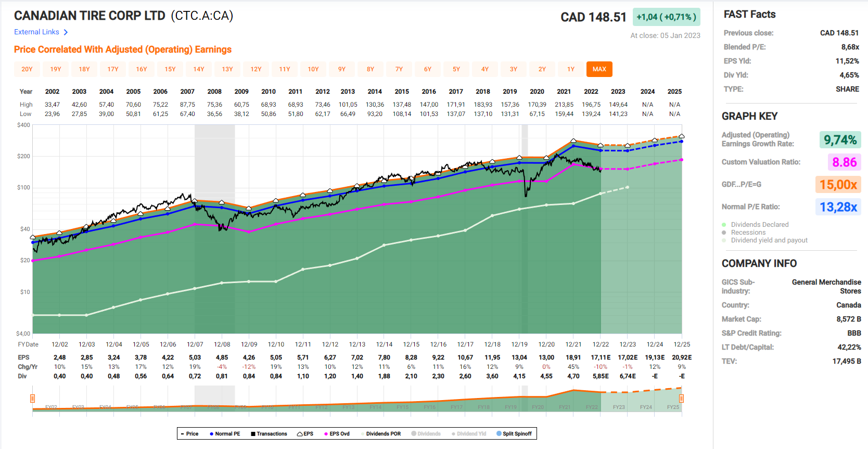The height and width of the screenshot is (449, 868).
Task: Open the Normal P/E Ratio 13,28x box
Action: tap(838, 207)
